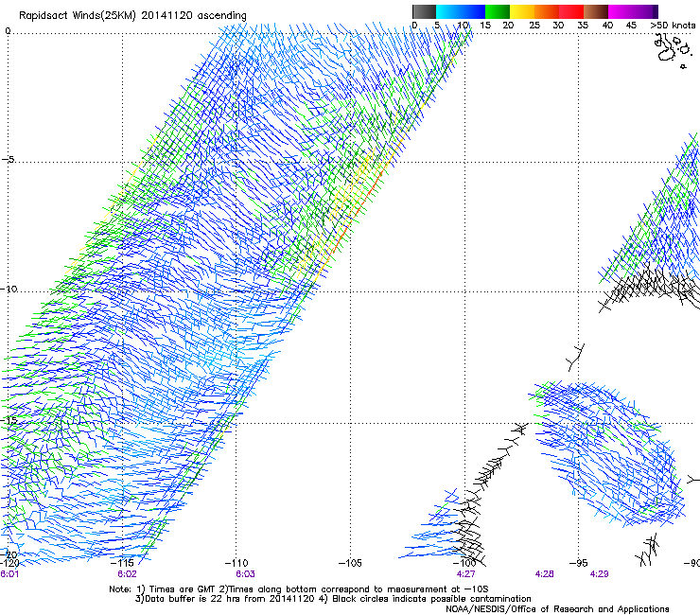The image size is (700, 615).
Task: Click the purple '4:28' swath time label
Action: pos(544,574)
